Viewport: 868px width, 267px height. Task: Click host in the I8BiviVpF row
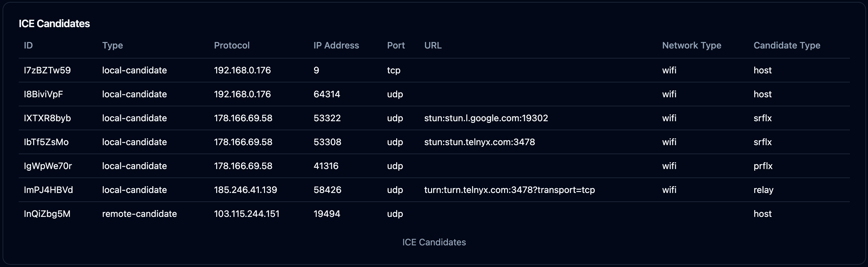763,94
